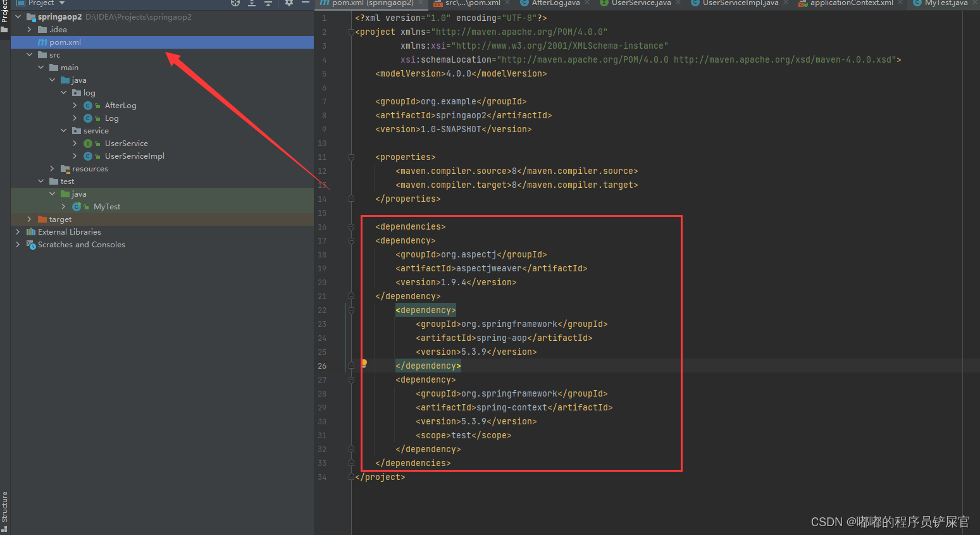Switch to the AfterLog.java editor tab
Viewport: 980px width, 535px height.
[555, 3]
